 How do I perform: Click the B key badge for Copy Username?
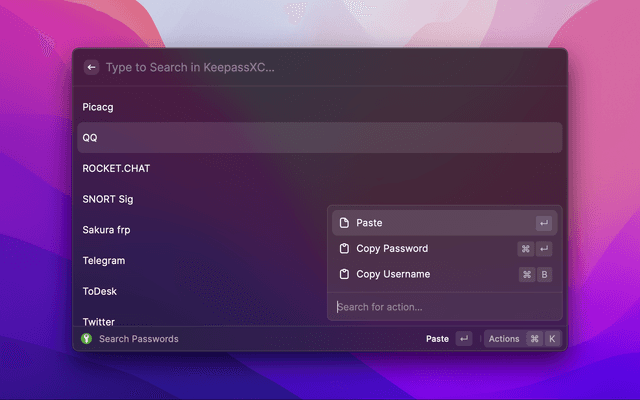(x=544, y=275)
